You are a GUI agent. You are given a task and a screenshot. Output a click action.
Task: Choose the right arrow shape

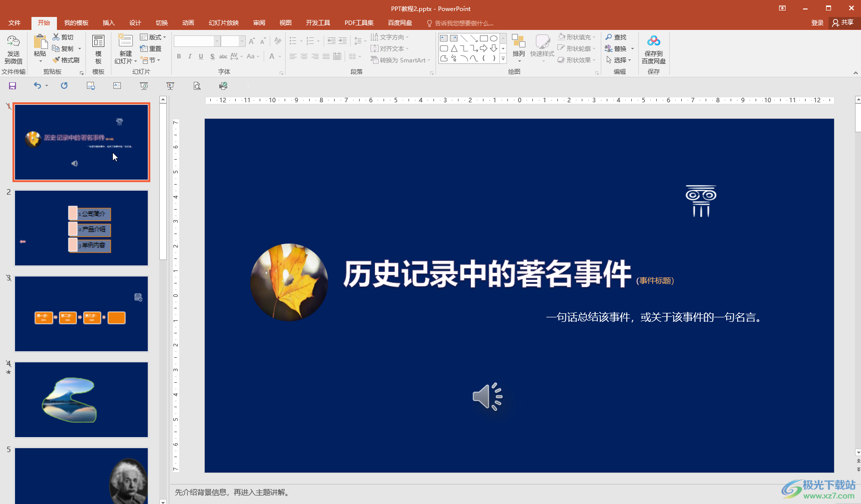[483, 48]
